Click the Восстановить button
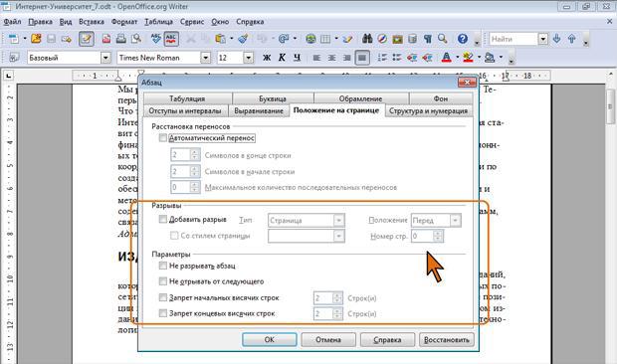The image size is (617, 364). click(x=446, y=339)
